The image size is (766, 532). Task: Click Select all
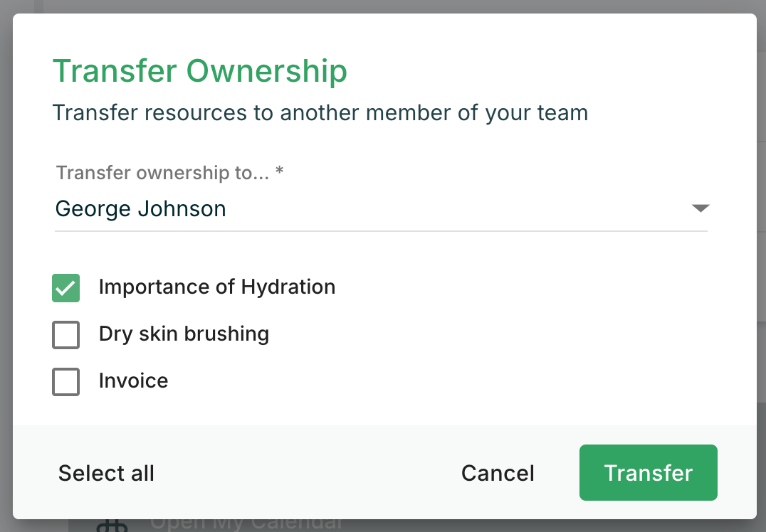[x=105, y=472]
